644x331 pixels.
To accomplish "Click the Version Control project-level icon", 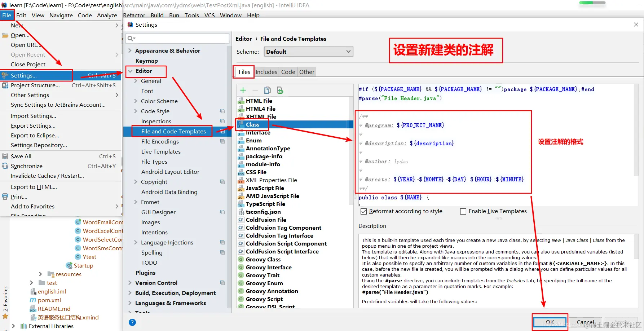I will click(222, 283).
